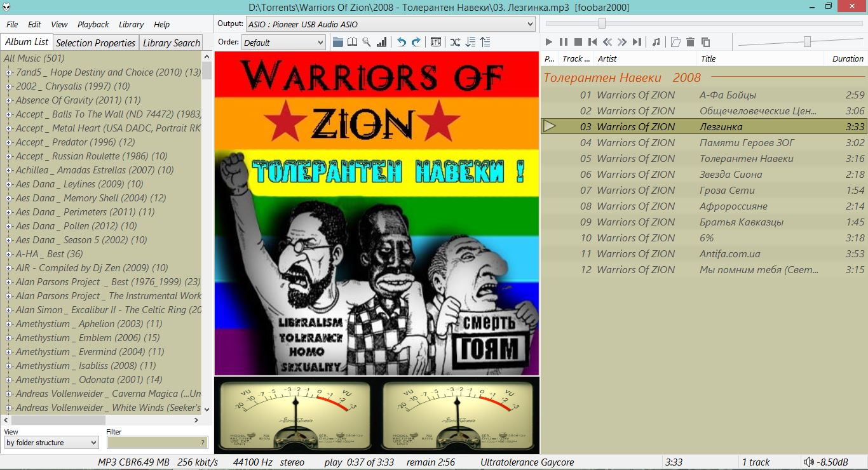Viewport: 868px width, 470px height.
Task: Click the Duration column header
Action: coord(847,58)
